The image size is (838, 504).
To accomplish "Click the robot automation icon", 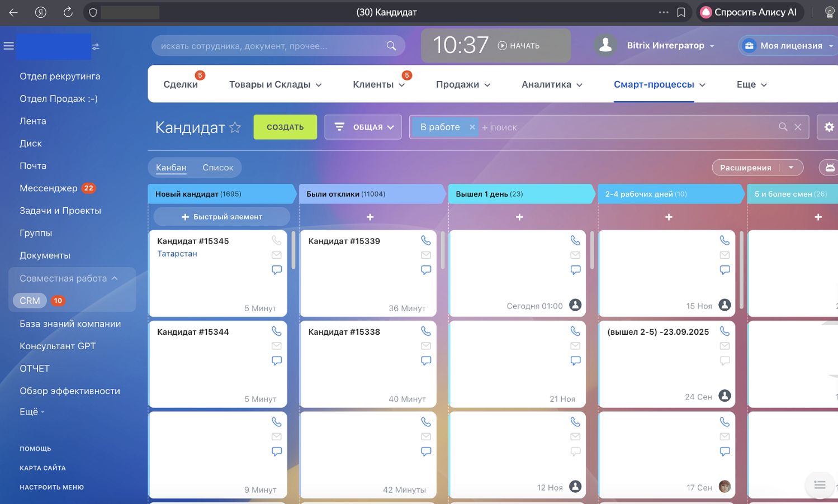I will 830,168.
